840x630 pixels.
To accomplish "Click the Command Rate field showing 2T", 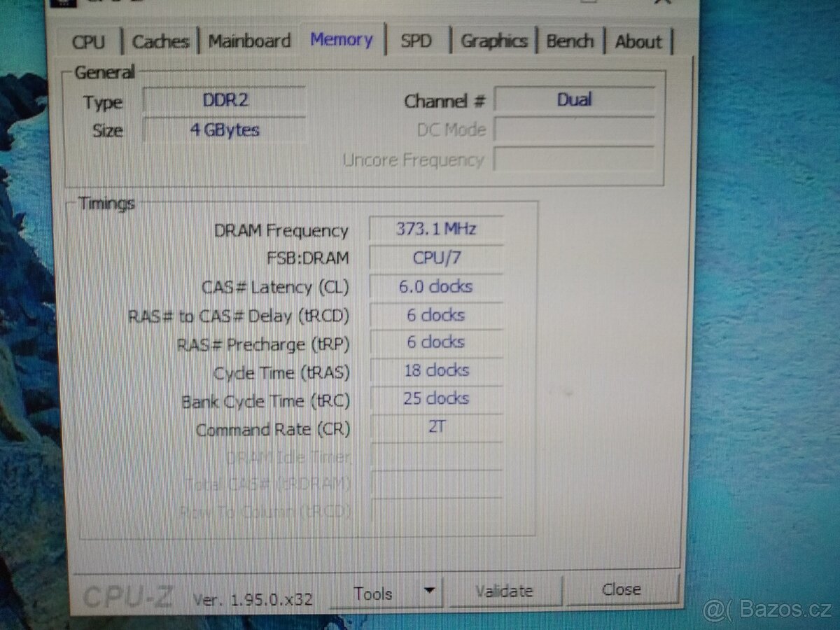I will coord(435,426).
